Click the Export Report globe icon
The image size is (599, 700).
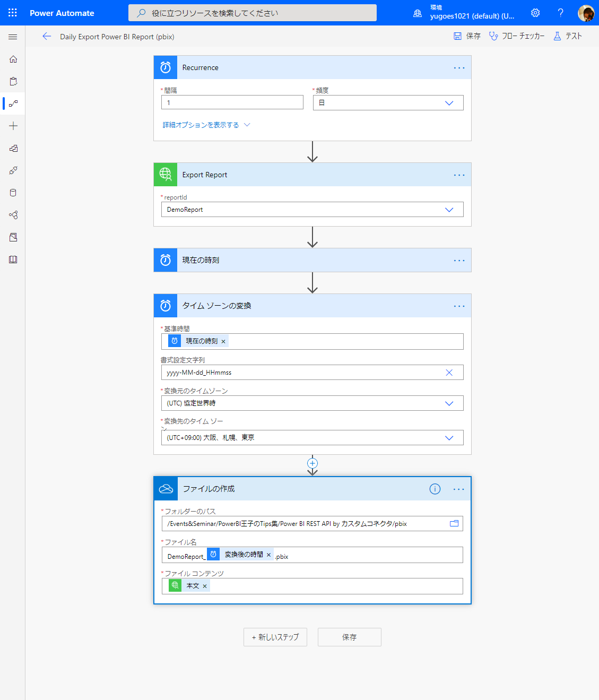[x=166, y=175]
